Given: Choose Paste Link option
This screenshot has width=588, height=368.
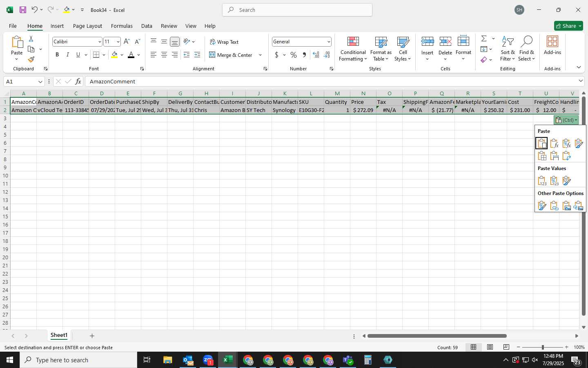Looking at the screenshot, I should click(x=554, y=206).
